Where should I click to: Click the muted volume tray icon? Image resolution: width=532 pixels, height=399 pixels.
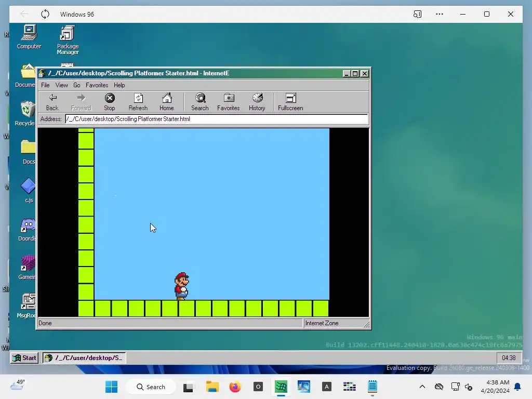click(x=469, y=387)
